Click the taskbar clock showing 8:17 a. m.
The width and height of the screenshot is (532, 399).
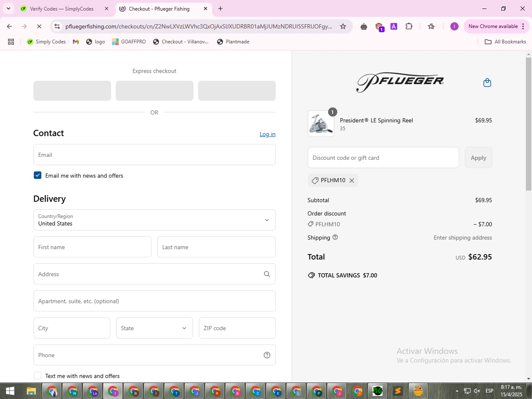pos(511,391)
